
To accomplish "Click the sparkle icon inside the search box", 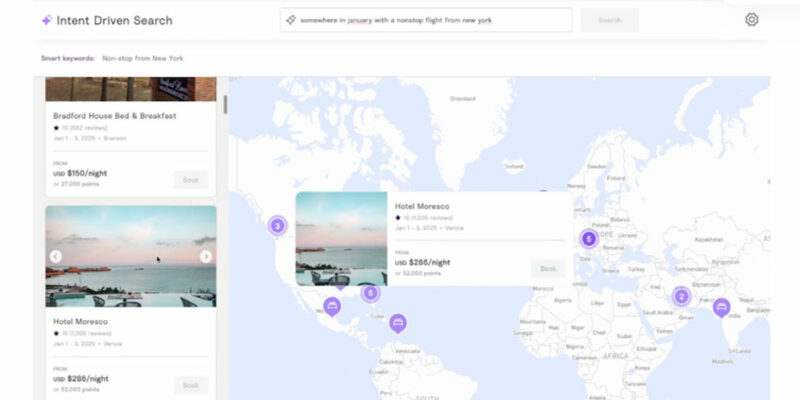I will click(x=291, y=20).
